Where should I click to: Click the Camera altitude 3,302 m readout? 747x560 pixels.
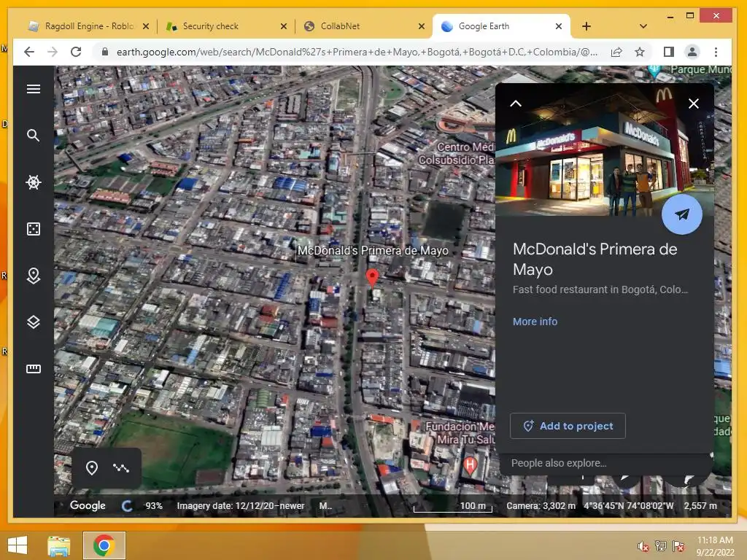pyautogui.click(x=541, y=506)
